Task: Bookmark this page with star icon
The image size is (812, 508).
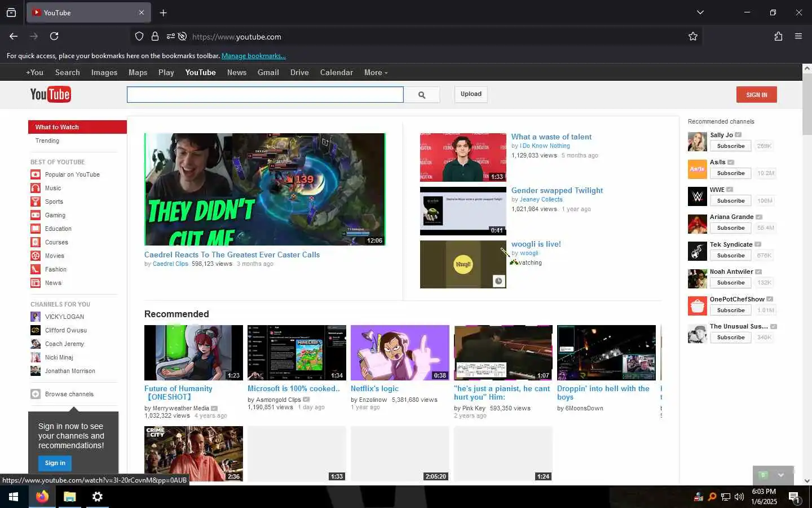Action: click(693, 36)
